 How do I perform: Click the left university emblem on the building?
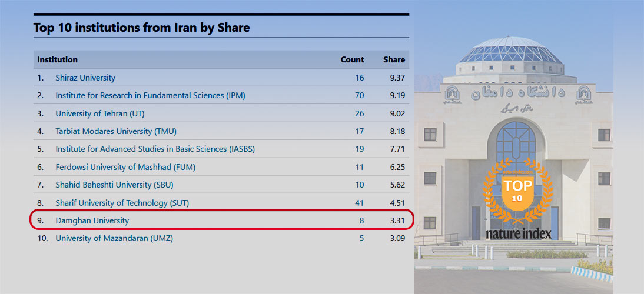click(x=452, y=94)
